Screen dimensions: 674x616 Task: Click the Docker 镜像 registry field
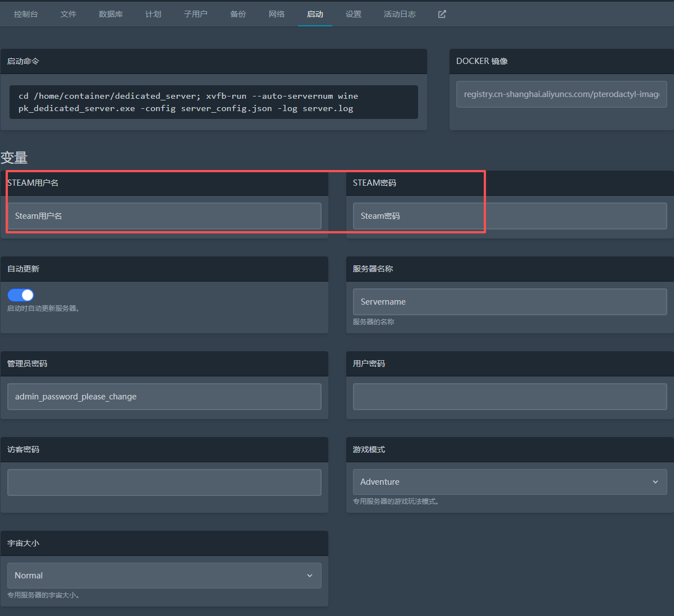tap(561, 94)
